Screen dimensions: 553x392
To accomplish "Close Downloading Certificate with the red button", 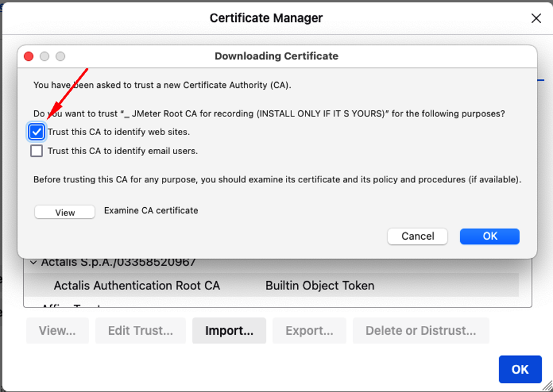I will [28, 57].
